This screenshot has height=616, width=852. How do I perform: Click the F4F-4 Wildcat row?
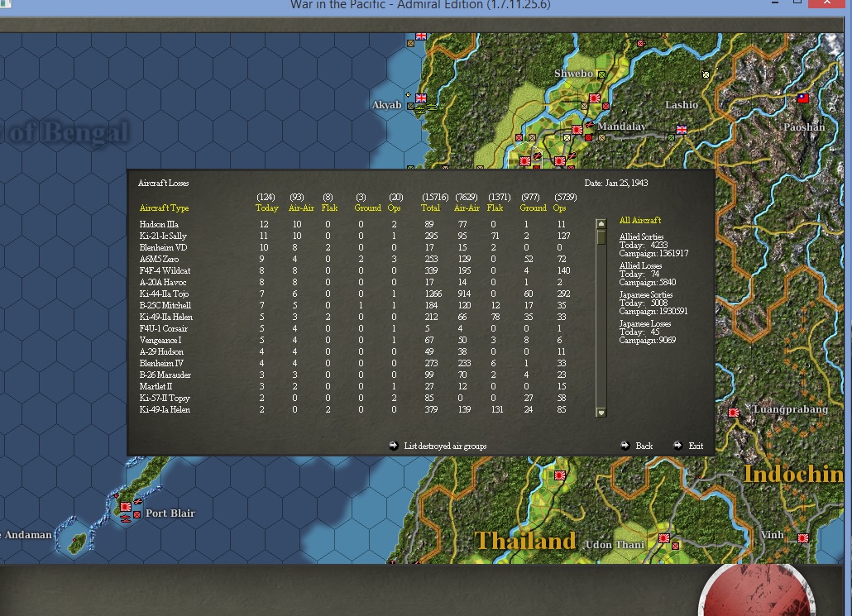(353, 270)
